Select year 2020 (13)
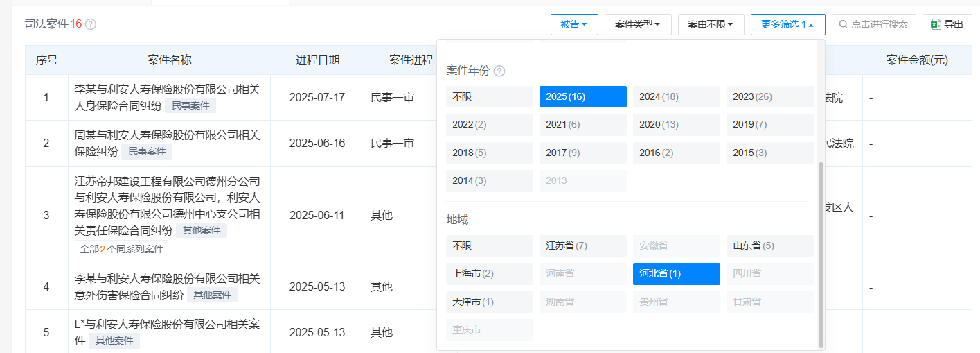This screenshot has height=353, width=980. coord(677,125)
